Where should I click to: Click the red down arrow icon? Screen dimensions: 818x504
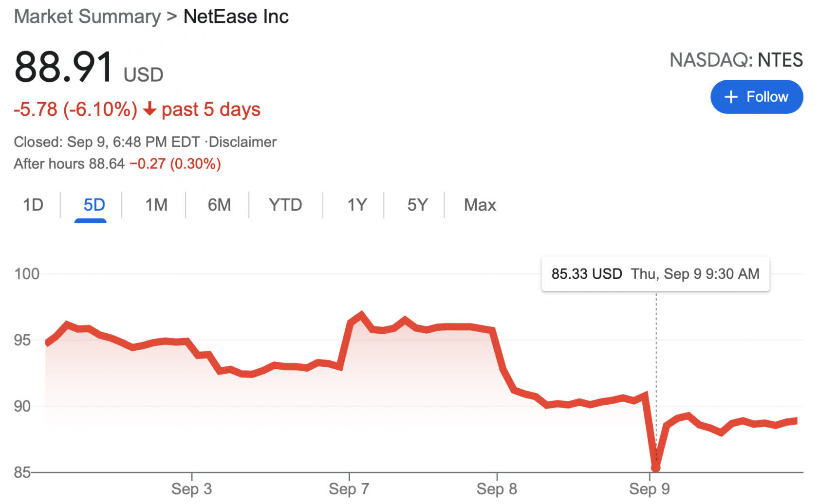click(x=149, y=109)
